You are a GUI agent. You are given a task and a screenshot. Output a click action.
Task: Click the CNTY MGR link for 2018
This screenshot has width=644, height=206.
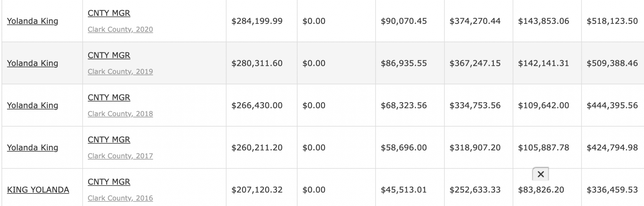click(109, 97)
